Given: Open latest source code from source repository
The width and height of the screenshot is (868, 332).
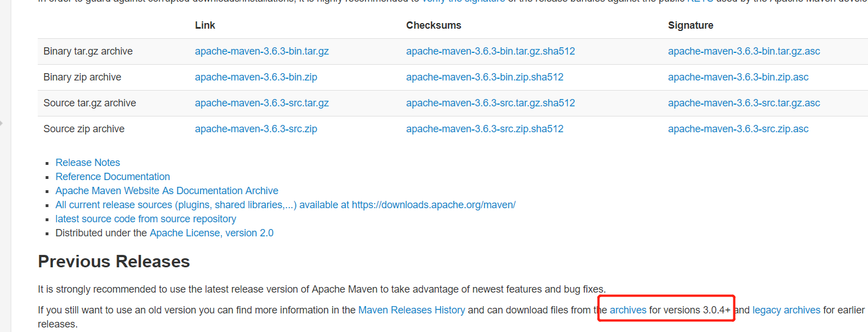Looking at the screenshot, I should pyautogui.click(x=146, y=219).
